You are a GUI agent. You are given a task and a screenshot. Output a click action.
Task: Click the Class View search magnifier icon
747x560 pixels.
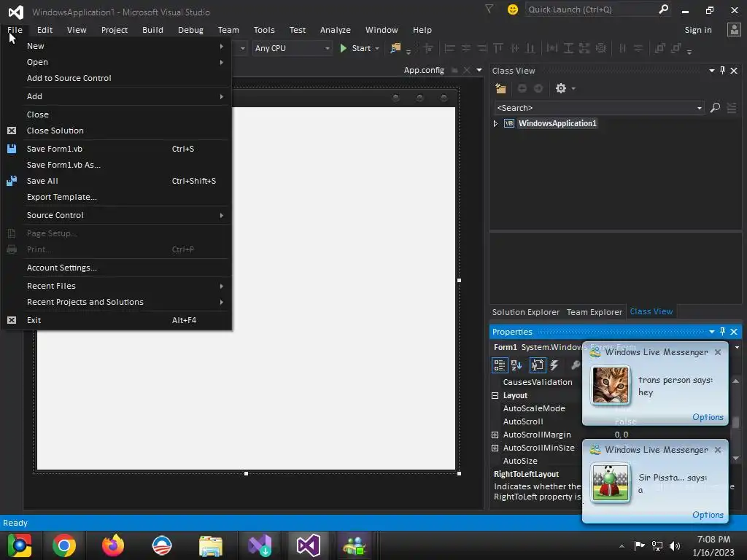715,108
